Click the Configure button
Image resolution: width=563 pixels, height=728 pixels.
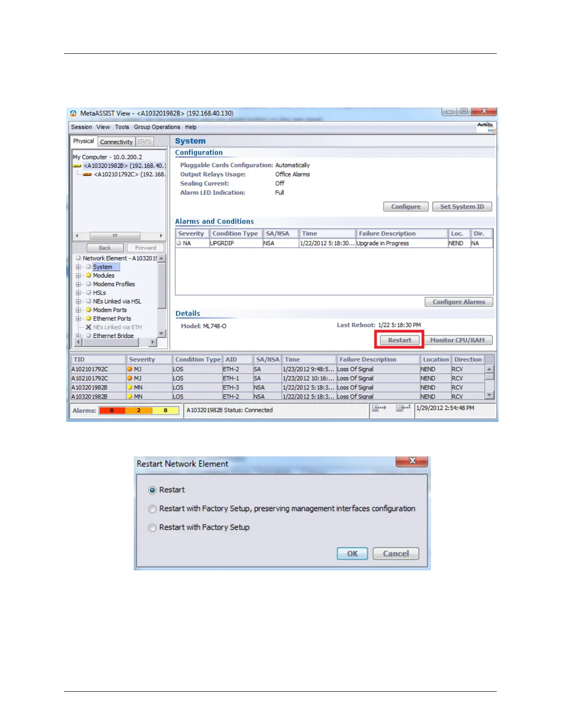(x=406, y=207)
